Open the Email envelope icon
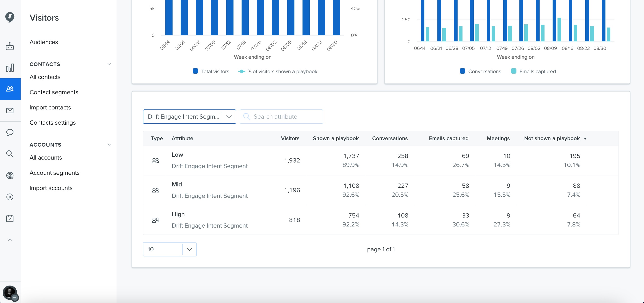Screen dimensions: 644x303 coord(10,110)
